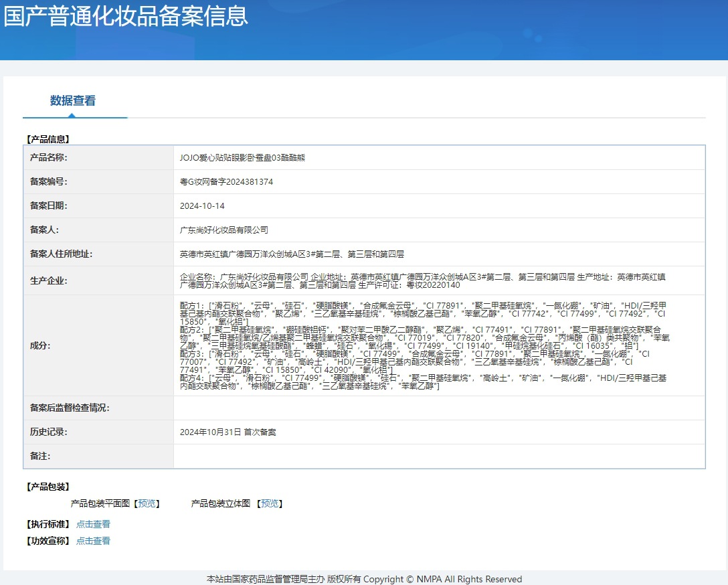This screenshot has width=728, height=585.
Task: Click the 配方4 ingredient line
Action: point(423,382)
